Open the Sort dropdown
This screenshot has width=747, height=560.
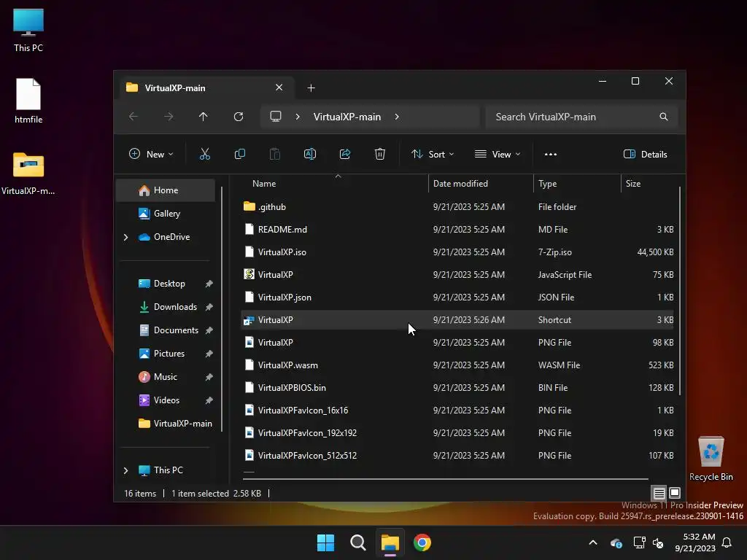click(x=433, y=155)
